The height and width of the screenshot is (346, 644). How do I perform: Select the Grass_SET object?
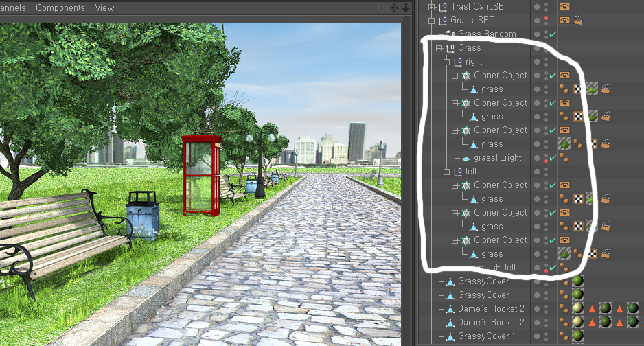click(472, 20)
